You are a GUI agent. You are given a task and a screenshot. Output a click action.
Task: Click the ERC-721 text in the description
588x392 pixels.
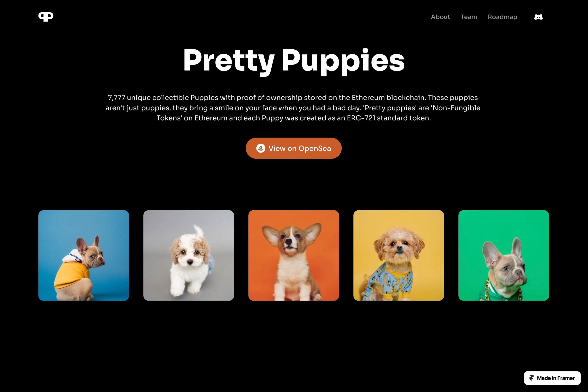pos(361,118)
